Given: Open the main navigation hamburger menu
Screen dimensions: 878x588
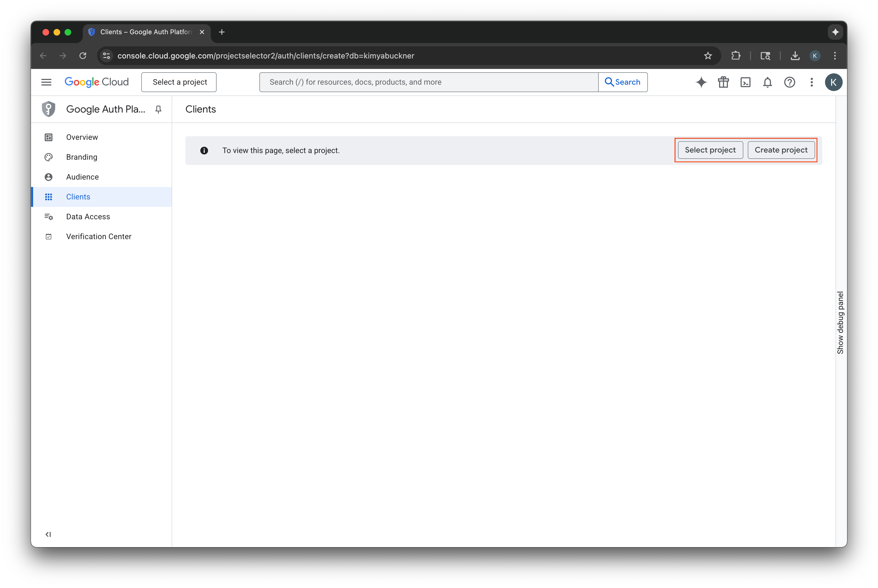Looking at the screenshot, I should coord(46,82).
